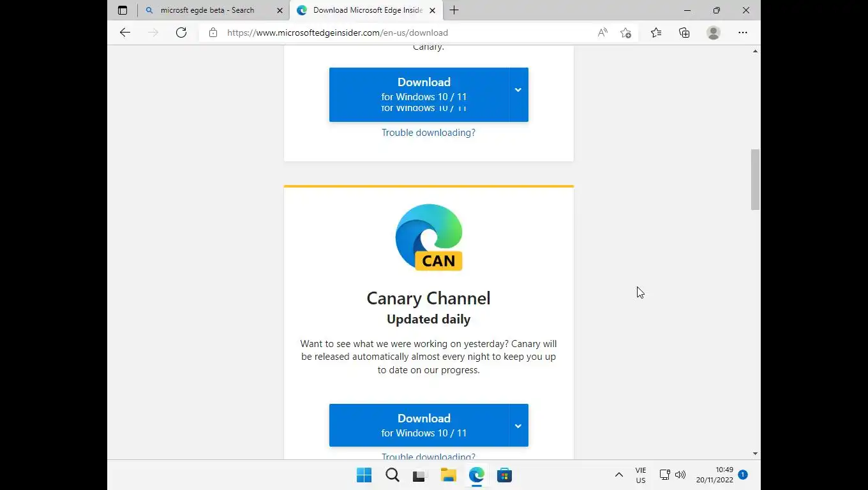Screen dimensions: 868x490
Task: View site information lock icon
Action: 213,33
